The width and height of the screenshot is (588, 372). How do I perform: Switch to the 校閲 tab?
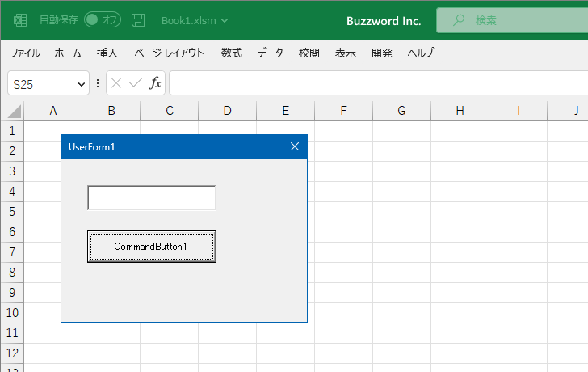coord(309,53)
